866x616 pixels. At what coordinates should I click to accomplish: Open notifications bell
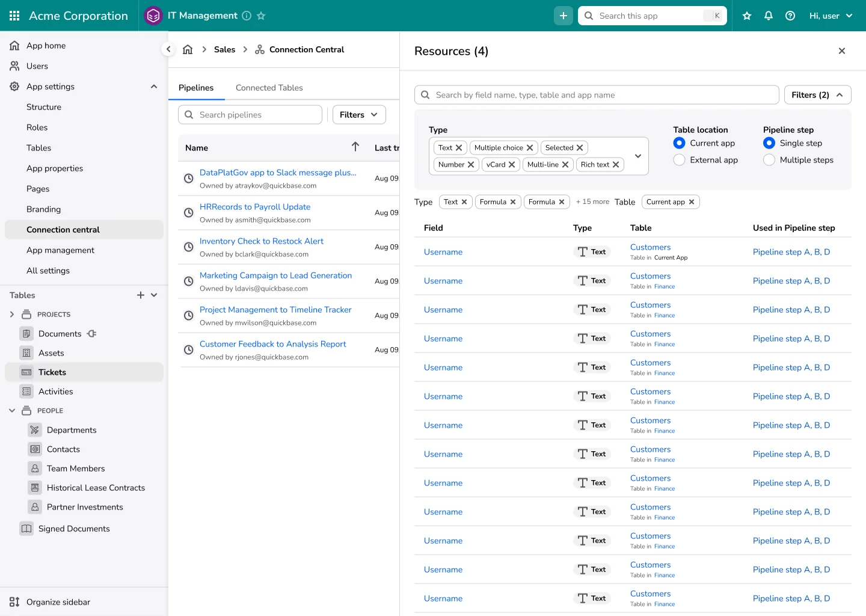[769, 16]
